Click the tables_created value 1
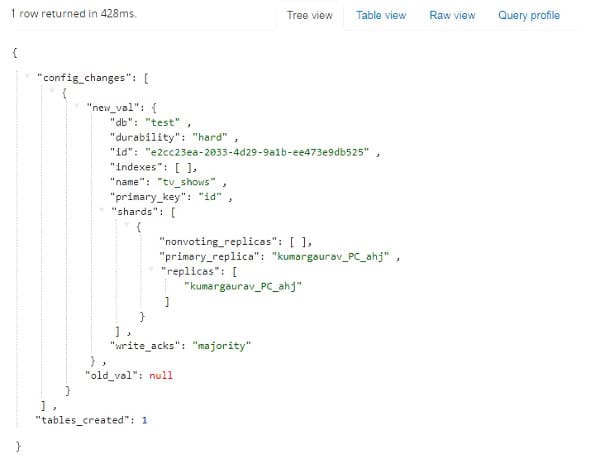 144,420
